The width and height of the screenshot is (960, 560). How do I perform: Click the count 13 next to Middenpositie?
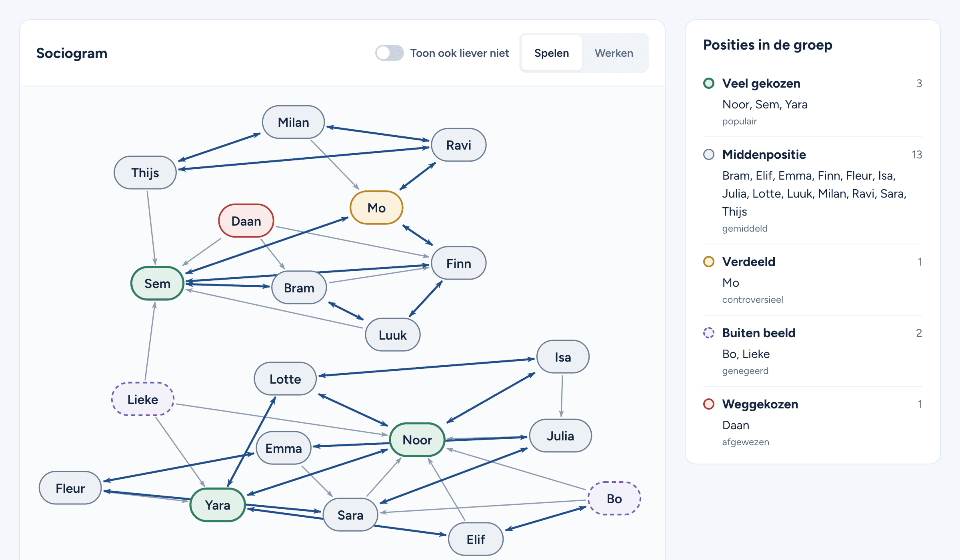[917, 155]
